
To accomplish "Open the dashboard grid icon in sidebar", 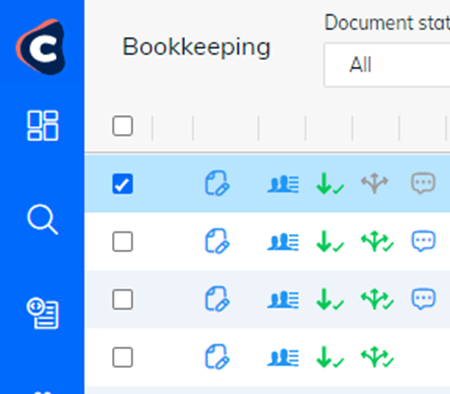I will [x=43, y=126].
